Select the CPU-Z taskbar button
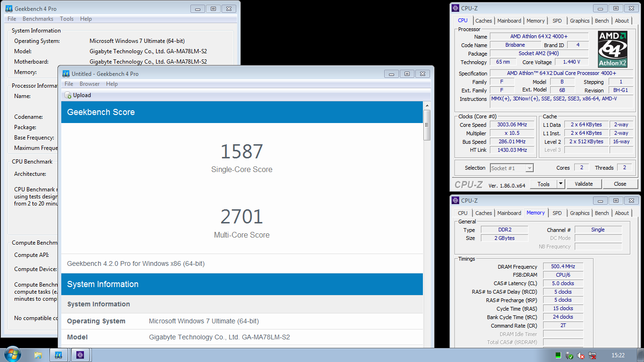644x362 pixels. [x=80, y=355]
